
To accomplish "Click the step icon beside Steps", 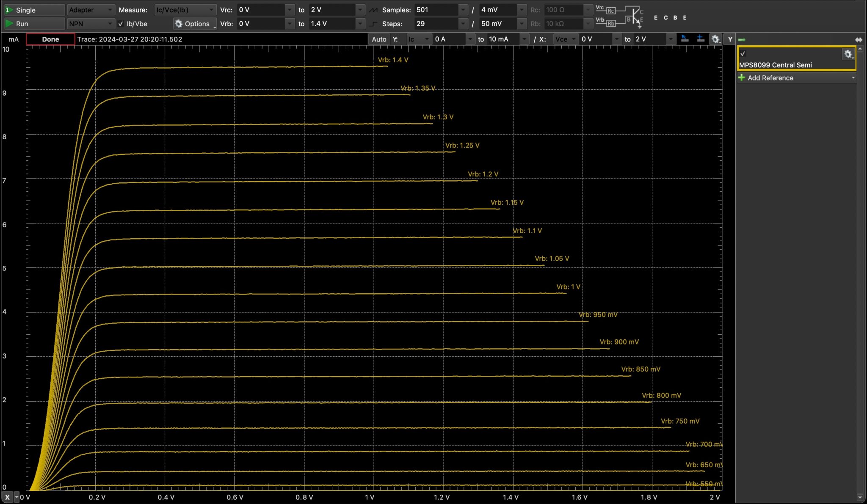I will [373, 24].
